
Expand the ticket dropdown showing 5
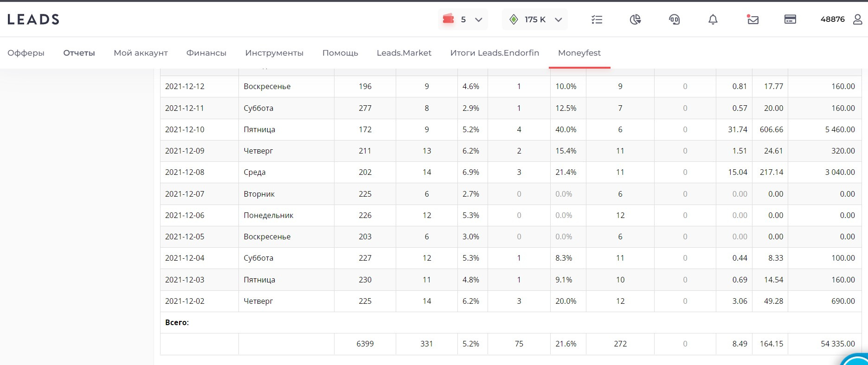click(x=463, y=19)
